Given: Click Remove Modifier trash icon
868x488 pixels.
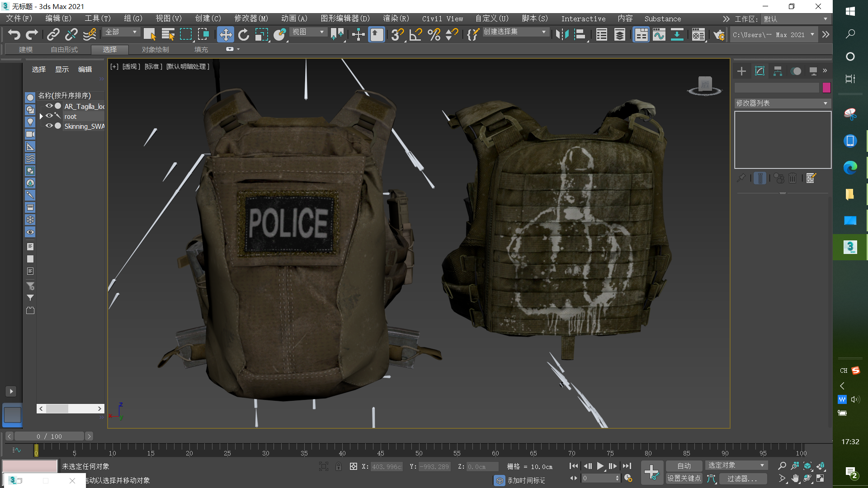Looking at the screenshot, I should point(793,178).
